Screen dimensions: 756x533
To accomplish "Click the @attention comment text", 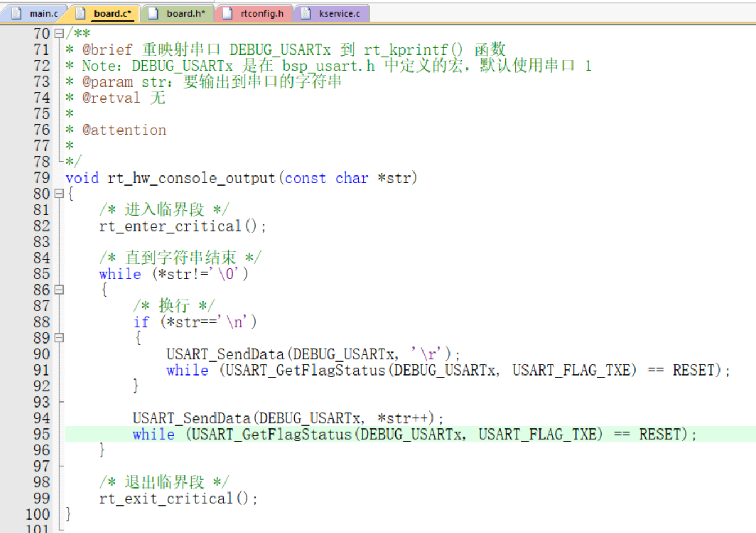I will pyautogui.click(x=124, y=130).
